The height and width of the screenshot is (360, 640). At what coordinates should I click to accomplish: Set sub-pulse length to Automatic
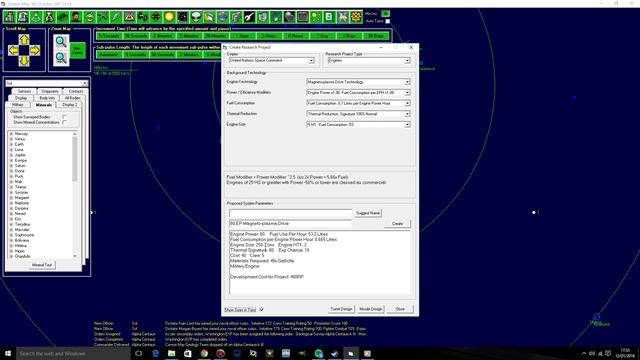(x=109, y=54)
